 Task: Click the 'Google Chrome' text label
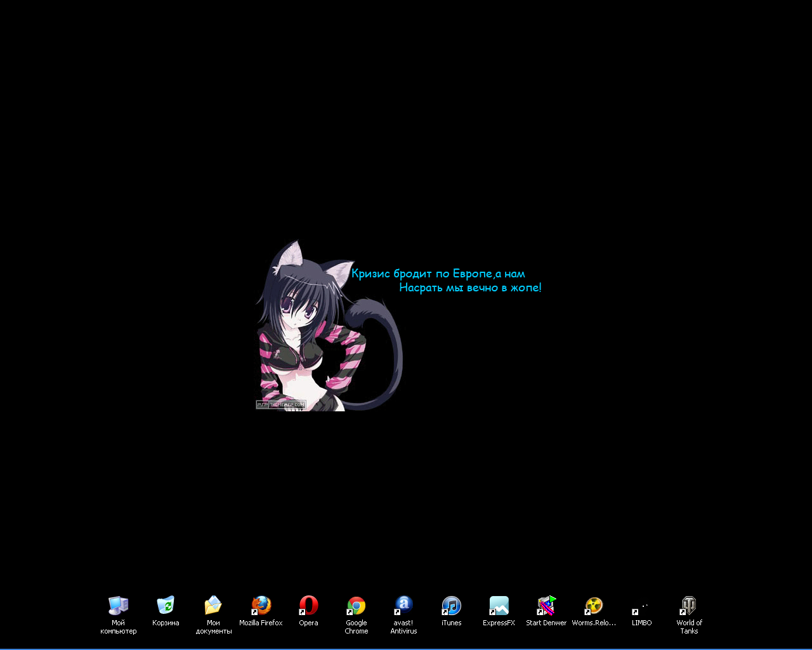pyautogui.click(x=356, y=627)
